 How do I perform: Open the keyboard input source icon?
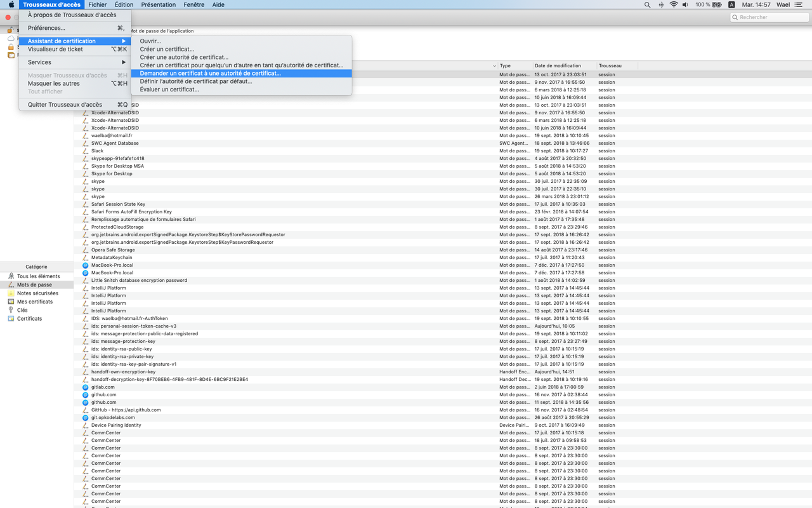tap(731, 4)
